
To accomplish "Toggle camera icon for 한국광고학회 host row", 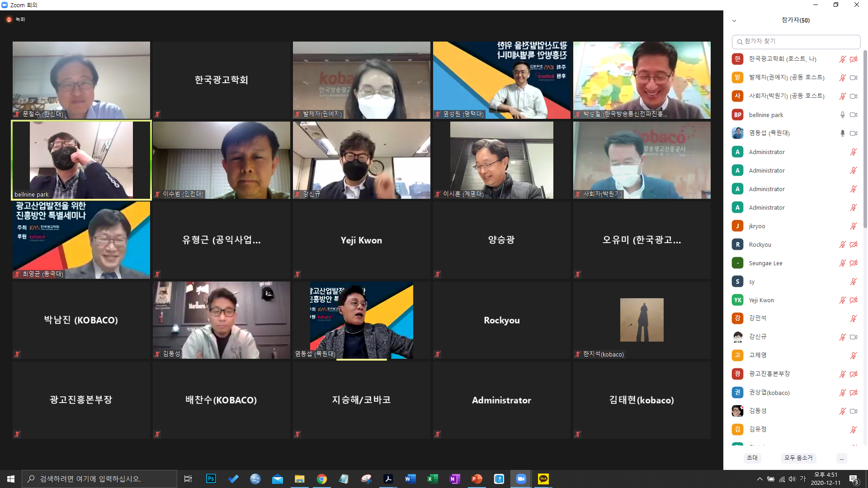I will tap(854, 59).
